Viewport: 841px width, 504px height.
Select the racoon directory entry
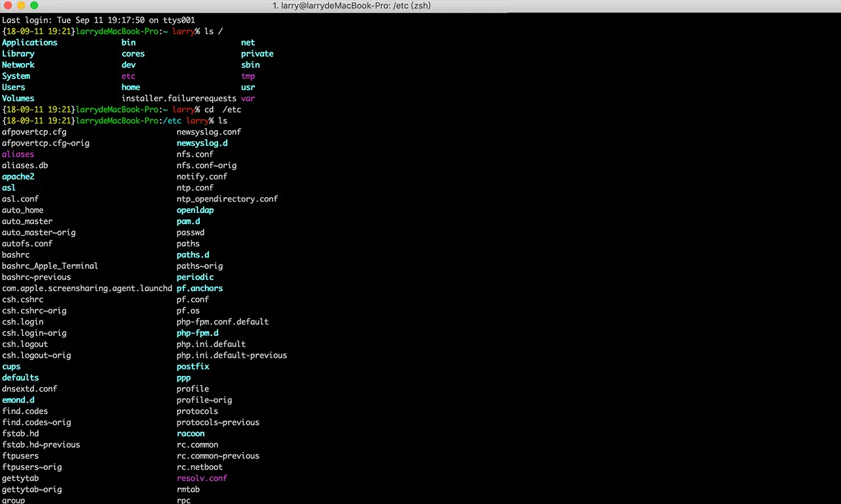190,433
